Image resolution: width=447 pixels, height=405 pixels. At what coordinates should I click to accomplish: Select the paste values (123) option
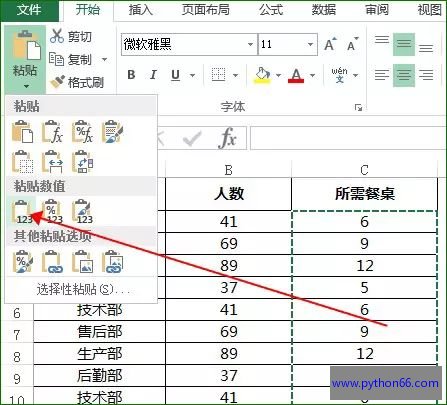(22, 212)
